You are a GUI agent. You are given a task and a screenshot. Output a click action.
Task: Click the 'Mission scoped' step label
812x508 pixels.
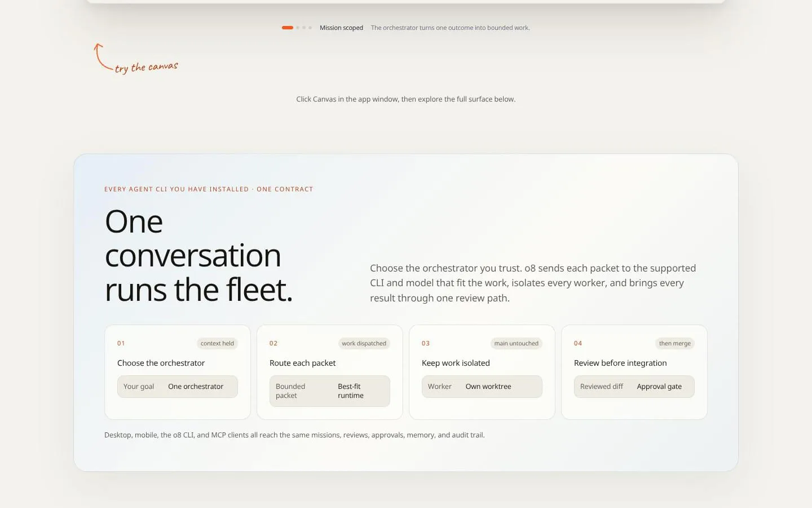(x=341, y=28)
